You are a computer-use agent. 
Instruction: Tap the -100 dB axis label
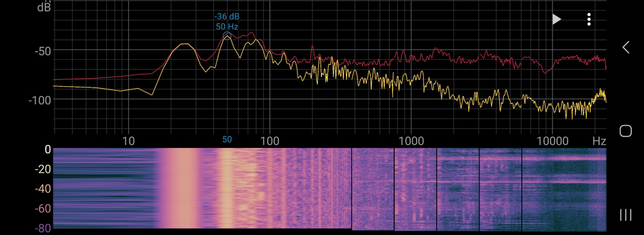click(39, 100)
